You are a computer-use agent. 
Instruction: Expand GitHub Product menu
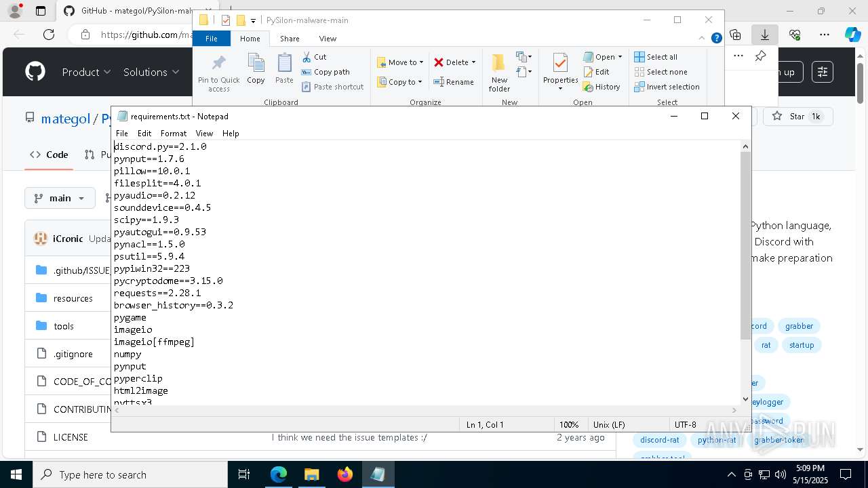tap(86, 72)
